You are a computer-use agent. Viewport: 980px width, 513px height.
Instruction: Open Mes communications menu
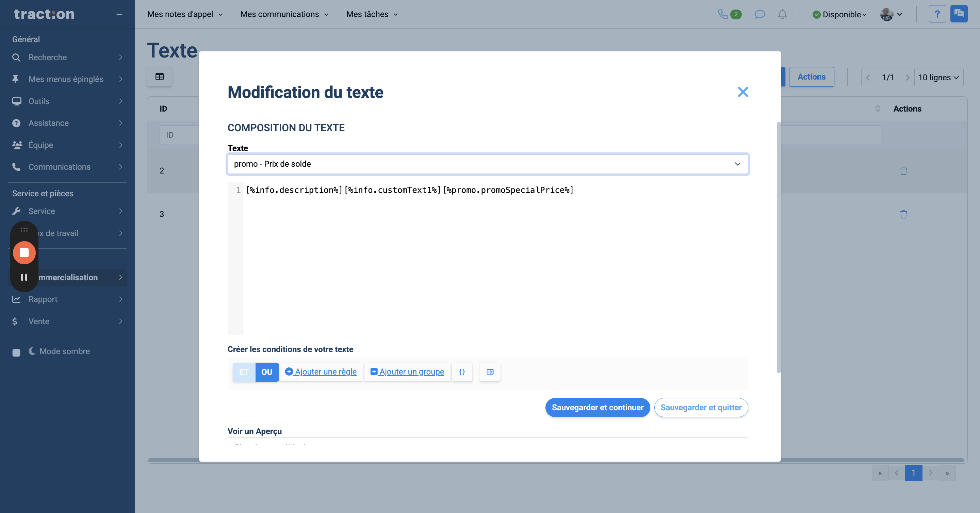[284, 14]
